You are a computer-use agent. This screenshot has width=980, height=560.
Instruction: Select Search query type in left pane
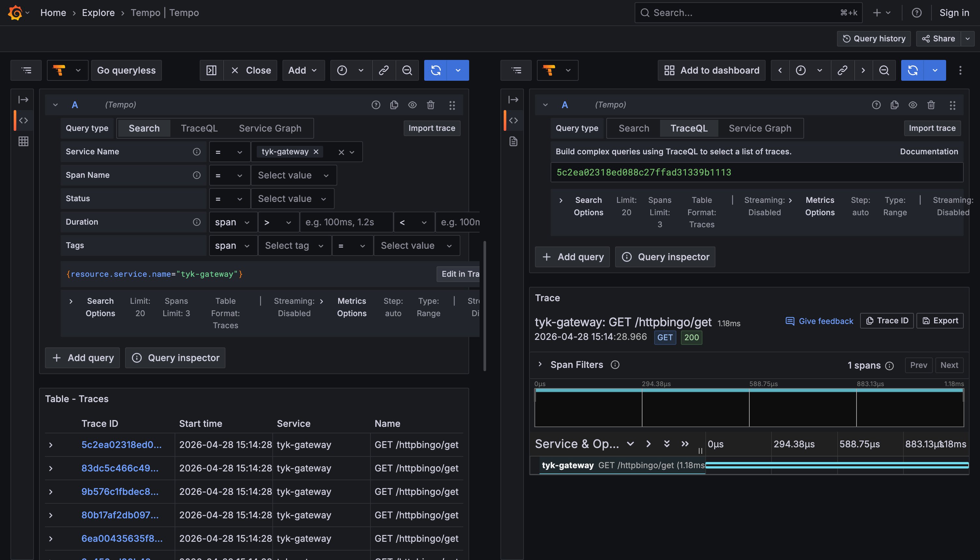pyautogui.click(x=144, y=129)
